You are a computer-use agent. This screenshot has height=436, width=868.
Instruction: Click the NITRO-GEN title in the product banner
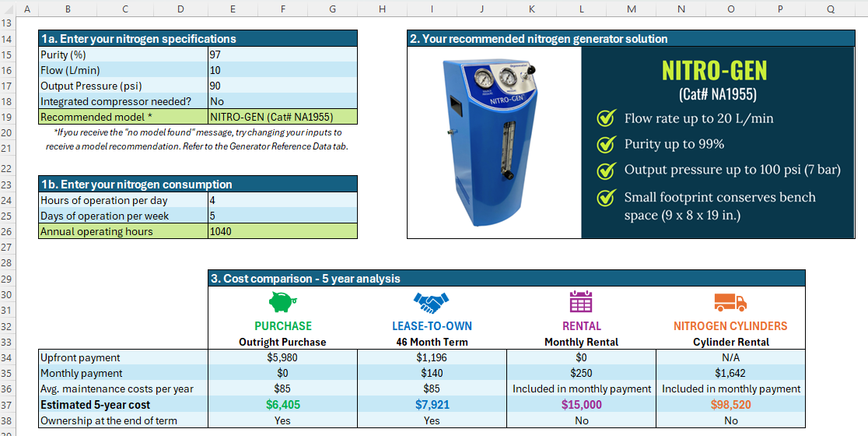click(x=716, y=71)
